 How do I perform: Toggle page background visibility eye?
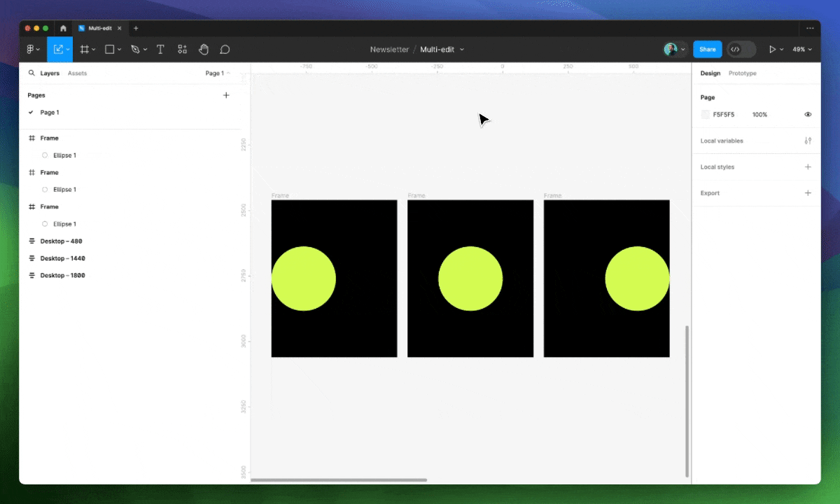pyautogui.click(x=808, y=115)
